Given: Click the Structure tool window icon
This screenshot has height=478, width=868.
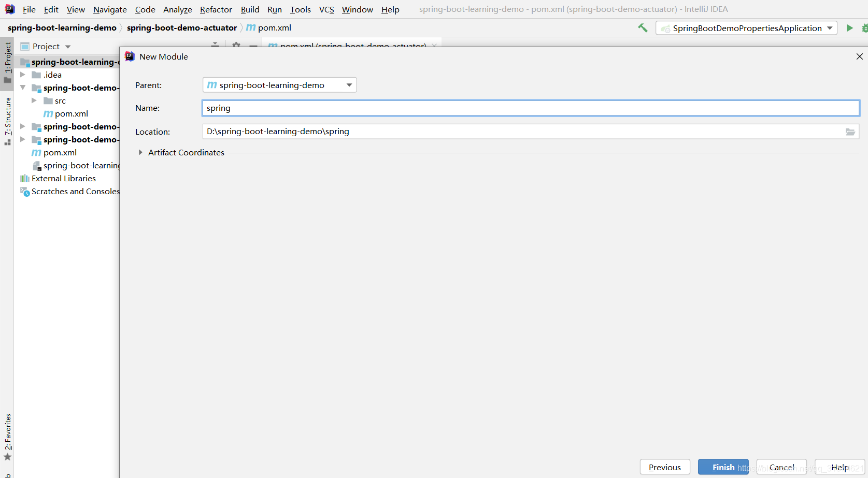Looking at the screenshot, I should 7,120.
